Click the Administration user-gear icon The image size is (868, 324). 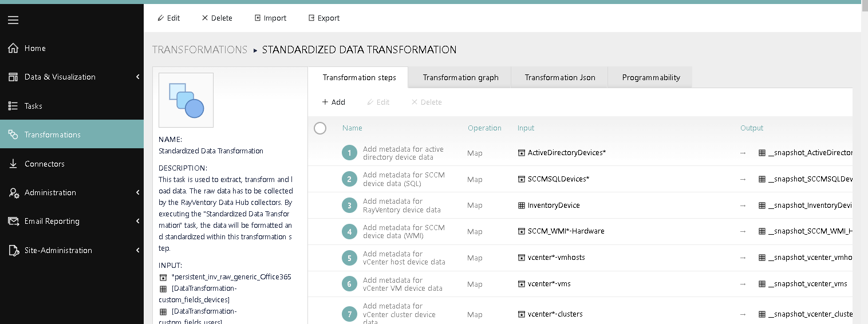(14, 192)
